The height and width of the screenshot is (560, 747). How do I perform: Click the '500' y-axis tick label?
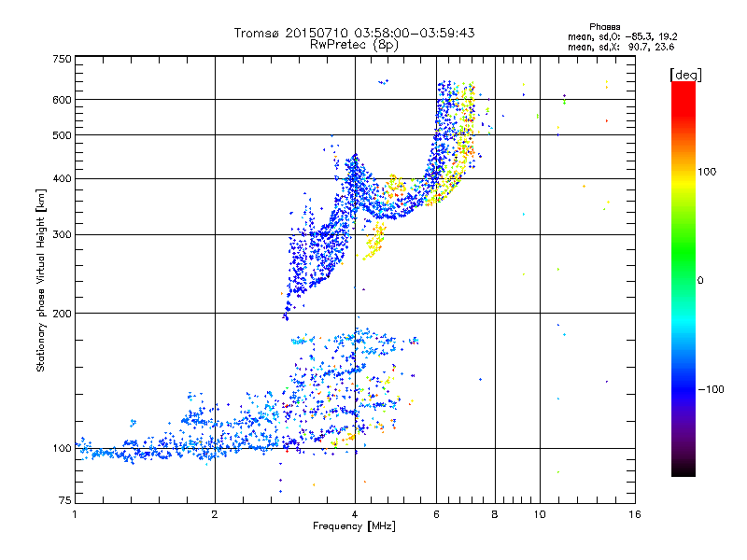click(62, 135)
